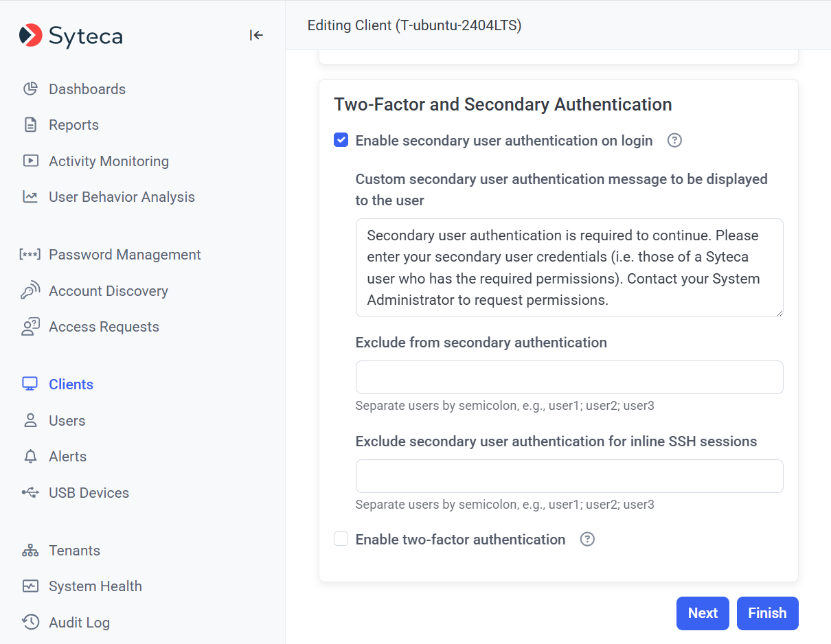831x644 pixels.
Task: Disable secondary user authentication on login checkbox
Action: 341,141
